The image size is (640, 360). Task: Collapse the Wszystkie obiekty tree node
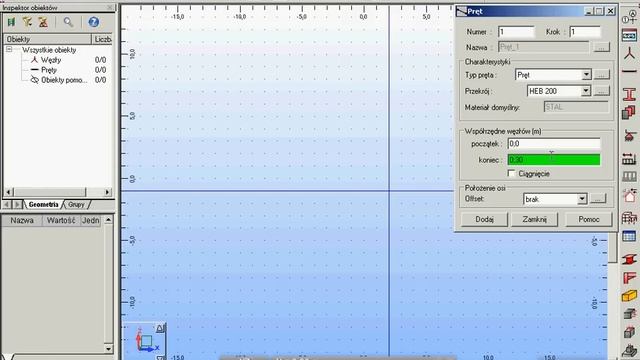(9, 49)
